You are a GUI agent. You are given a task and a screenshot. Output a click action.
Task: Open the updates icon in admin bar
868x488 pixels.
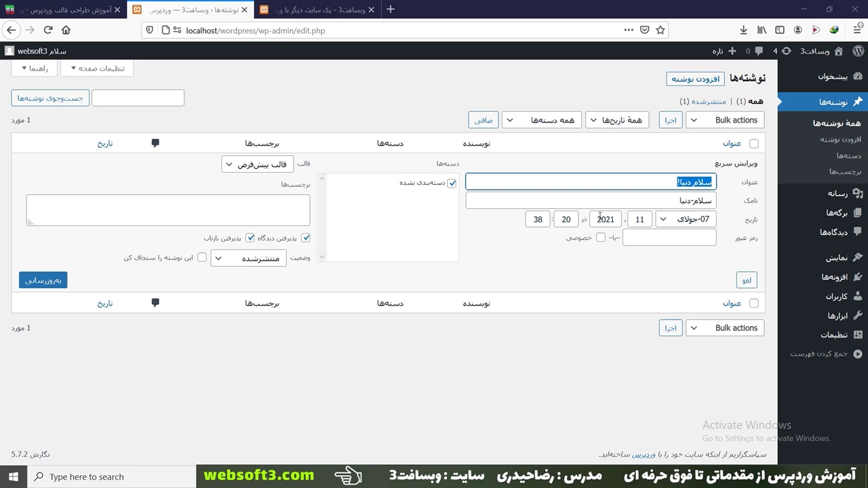pyautogui.click(x=786, y=52)
